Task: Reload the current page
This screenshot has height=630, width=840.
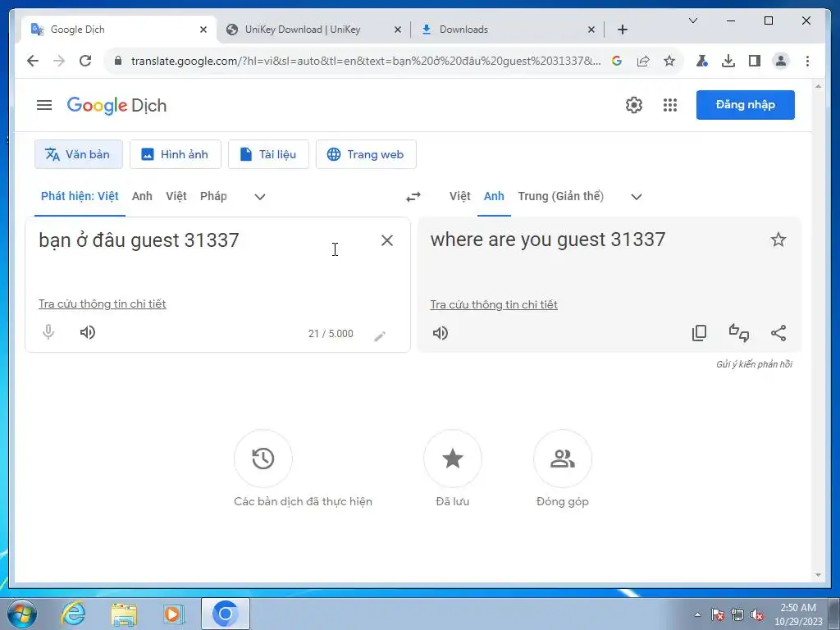Action: pyautogui.click(x=85, y=61)
